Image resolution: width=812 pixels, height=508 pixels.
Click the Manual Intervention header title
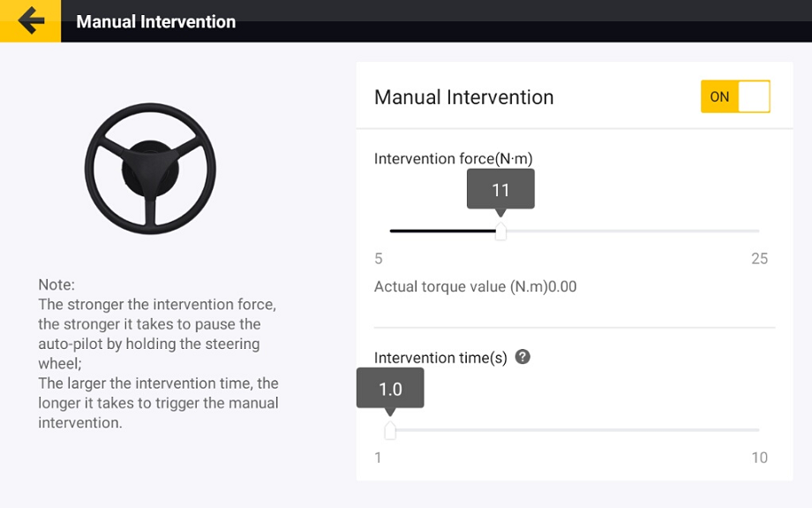(x=156, y=21)
